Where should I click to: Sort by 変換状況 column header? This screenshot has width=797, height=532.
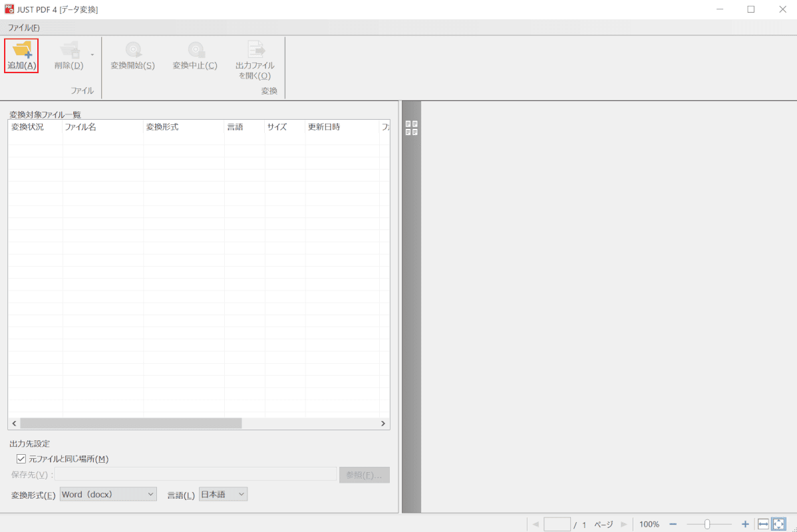pyautogui.click(x=35, y=127)
